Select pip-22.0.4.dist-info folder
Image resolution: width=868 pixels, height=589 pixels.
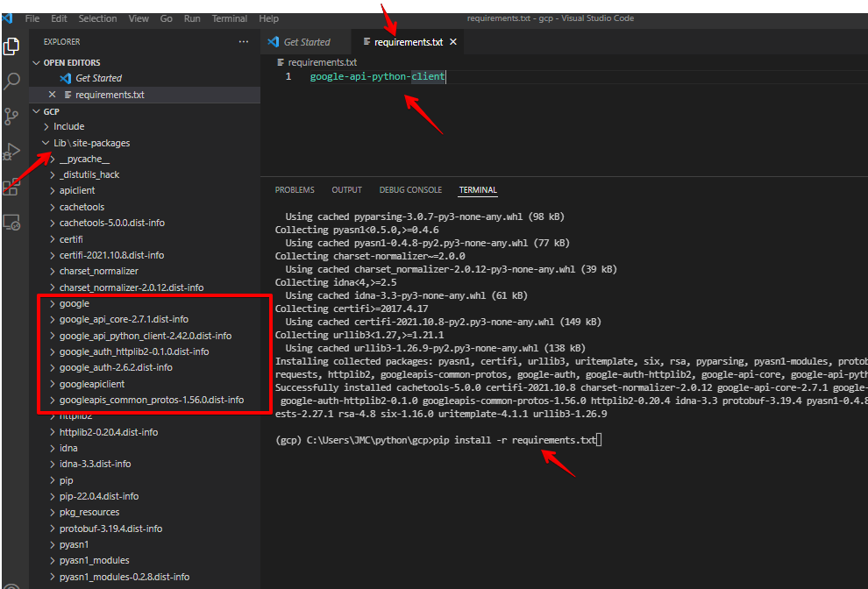tap(145, 496)
